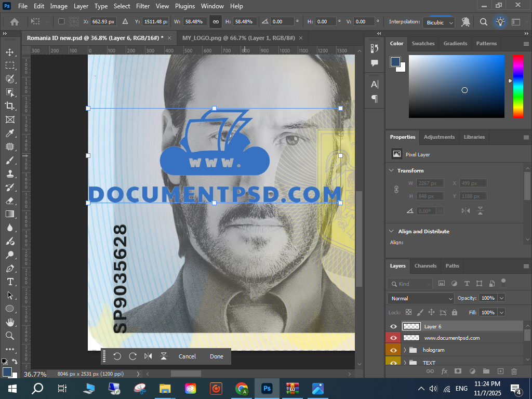Click Done to commit the transform

coord(217,356)
